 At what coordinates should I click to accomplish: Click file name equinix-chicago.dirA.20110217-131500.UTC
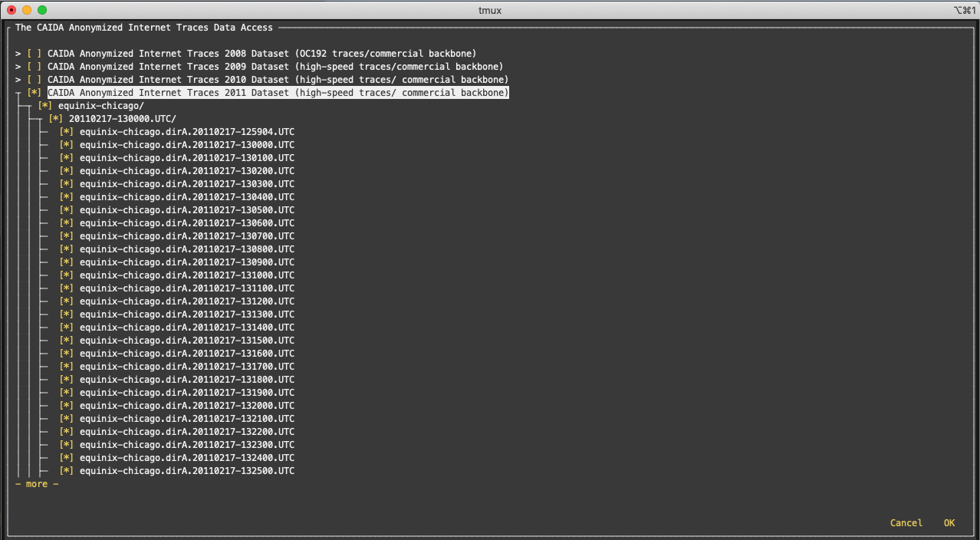point(187,341)
